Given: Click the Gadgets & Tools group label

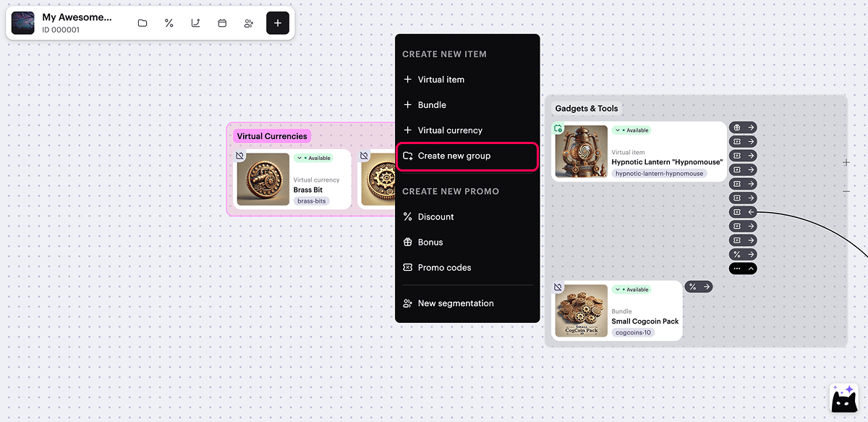Looking at the screenshot, I should click(x=586, y=109).
